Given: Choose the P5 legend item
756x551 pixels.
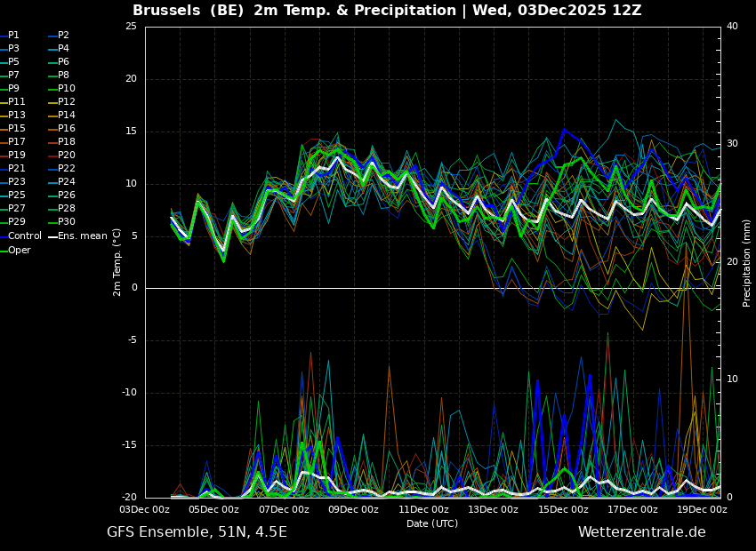Looking at the screenshot, I should coord(10,61).
